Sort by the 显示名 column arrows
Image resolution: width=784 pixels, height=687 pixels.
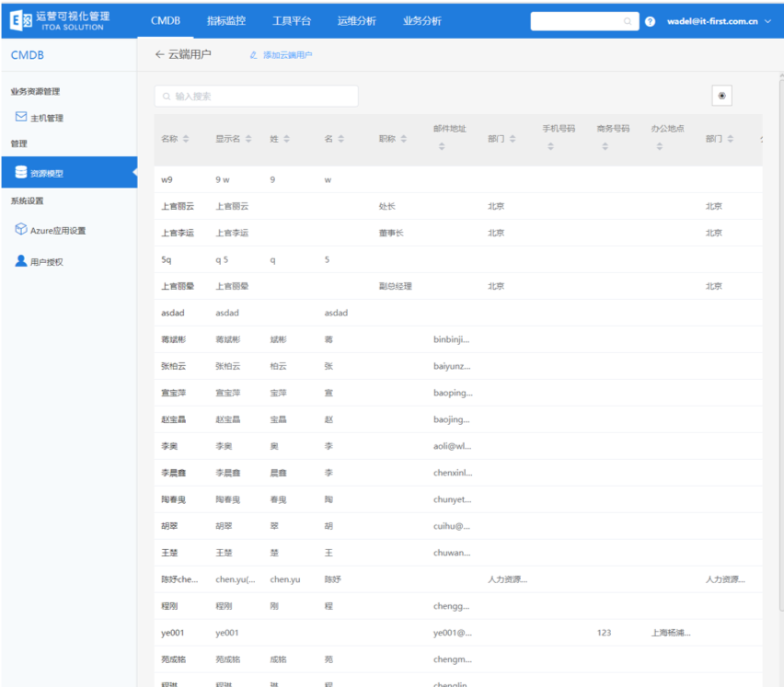(x=248, y=138)
